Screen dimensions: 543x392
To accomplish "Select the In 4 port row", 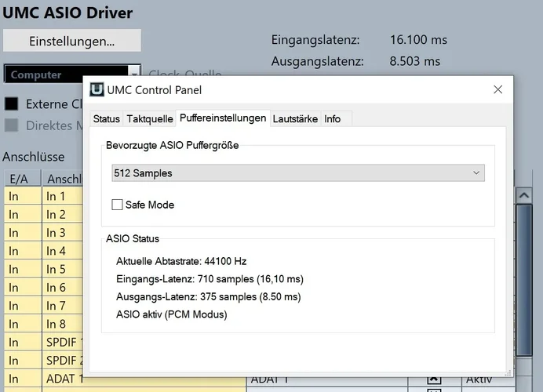I will tap(43, 251).
